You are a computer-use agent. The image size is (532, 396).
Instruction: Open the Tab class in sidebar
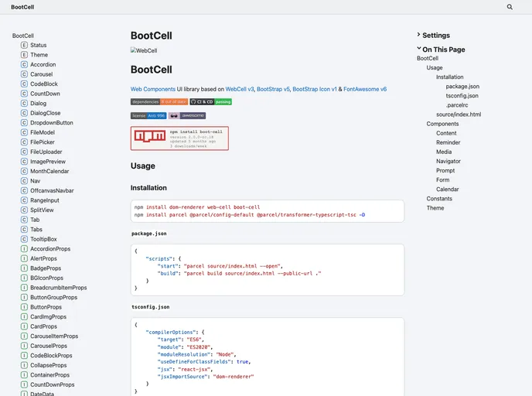click(35, 220)
